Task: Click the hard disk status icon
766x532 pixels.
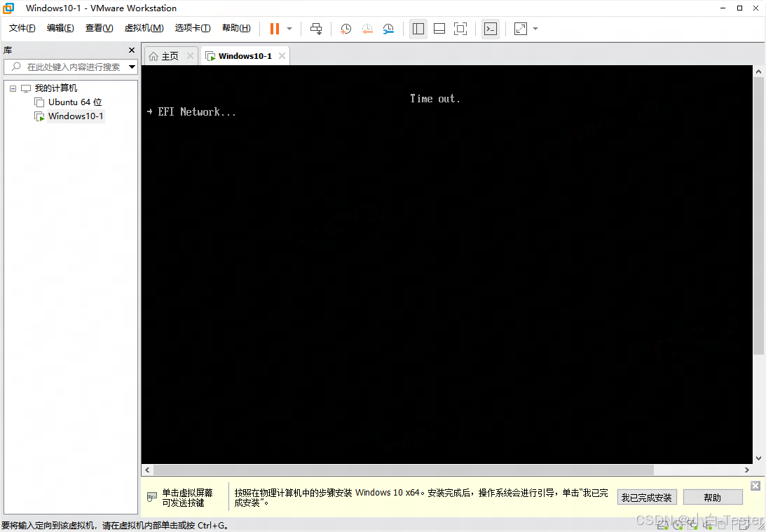Action: pyautogui.click(x=662, y=525)
